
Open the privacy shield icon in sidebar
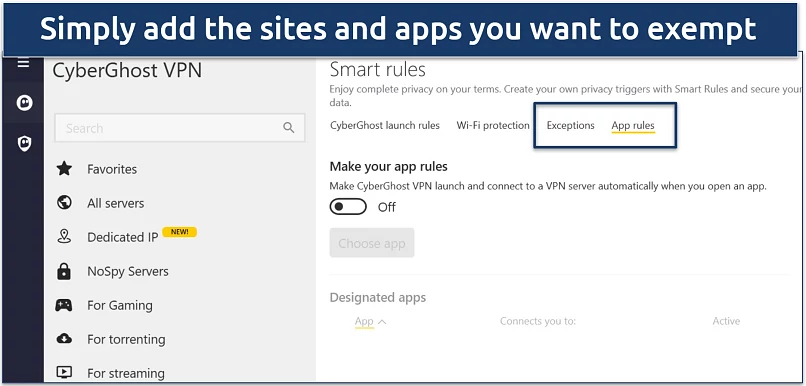[x=24, y=143]
